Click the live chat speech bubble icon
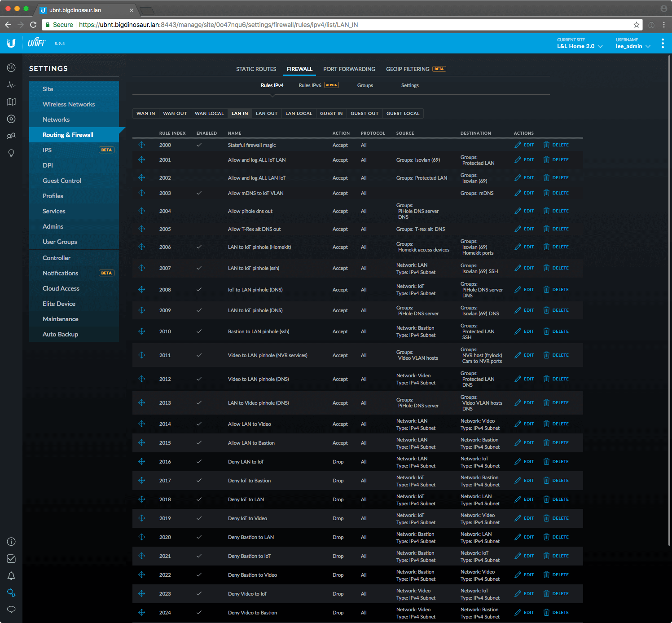Screen dimensions: 672x623 coord(11,610)
